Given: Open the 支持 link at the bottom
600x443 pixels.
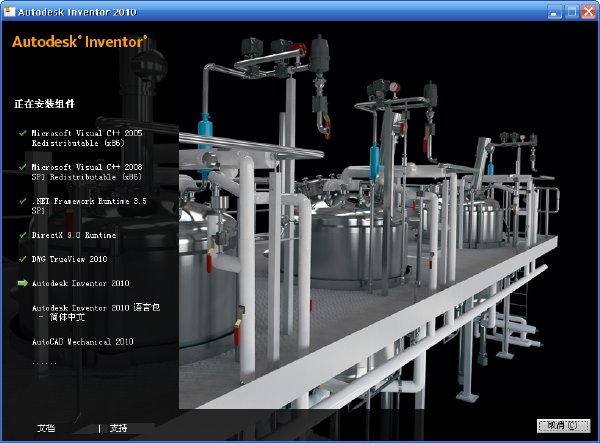Looking at the screenshot, I should [x=118, y=428].
